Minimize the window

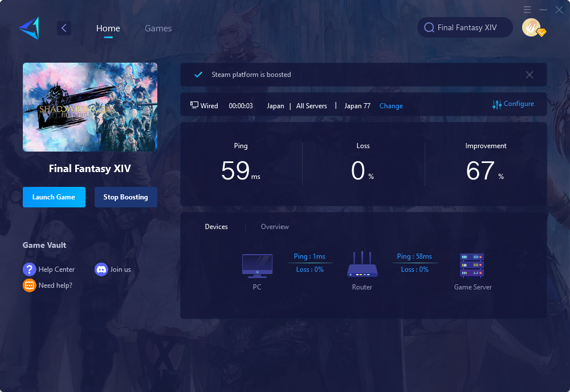[x=543, y=10]
